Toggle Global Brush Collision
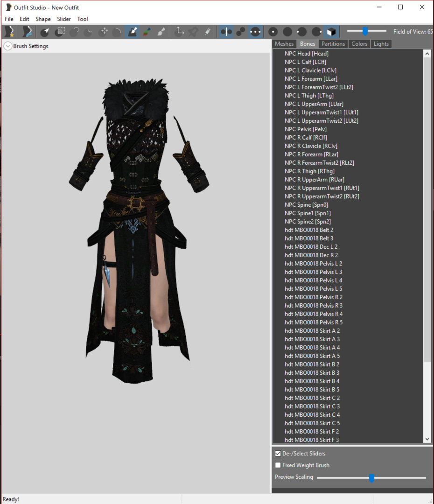 click(x=255, y=32)
